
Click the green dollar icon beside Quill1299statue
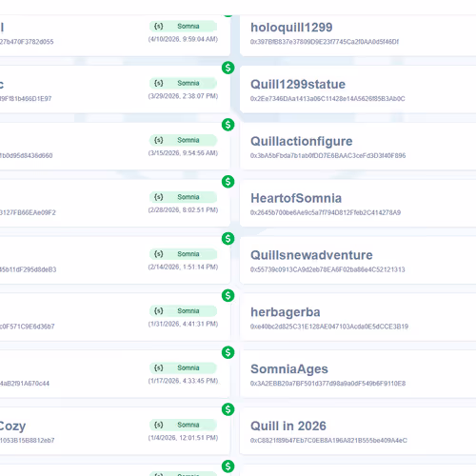click(228, 68)
